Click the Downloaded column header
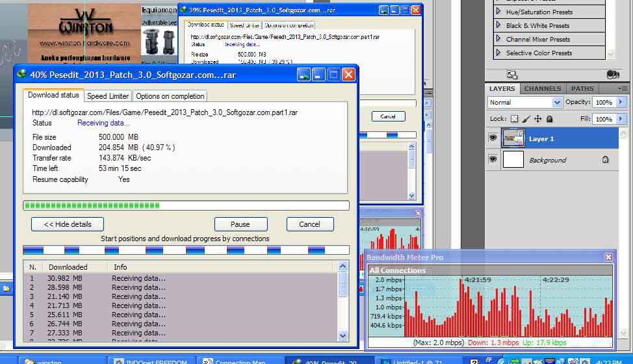The width and height of the screenshot is (633, 364). 68,266
